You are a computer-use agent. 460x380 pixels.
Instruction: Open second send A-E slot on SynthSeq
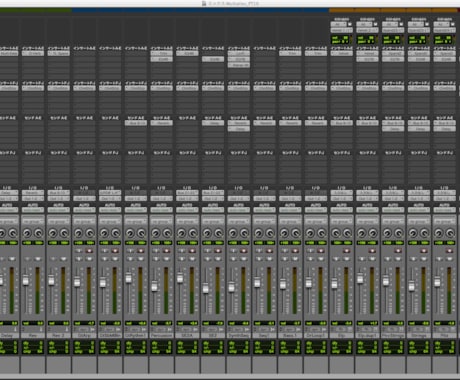click(239, 129)
